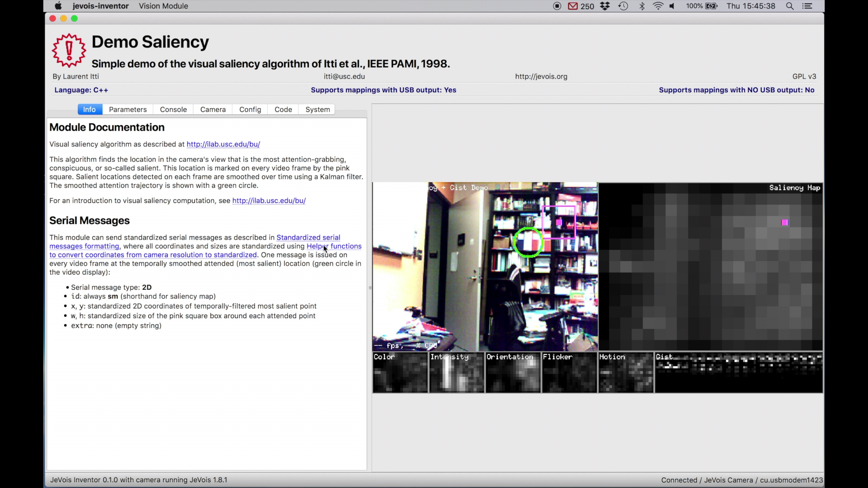Open the mail notifier icon showing 250
868x488 pixels.
pyautogui.click(x=581, y=6)
